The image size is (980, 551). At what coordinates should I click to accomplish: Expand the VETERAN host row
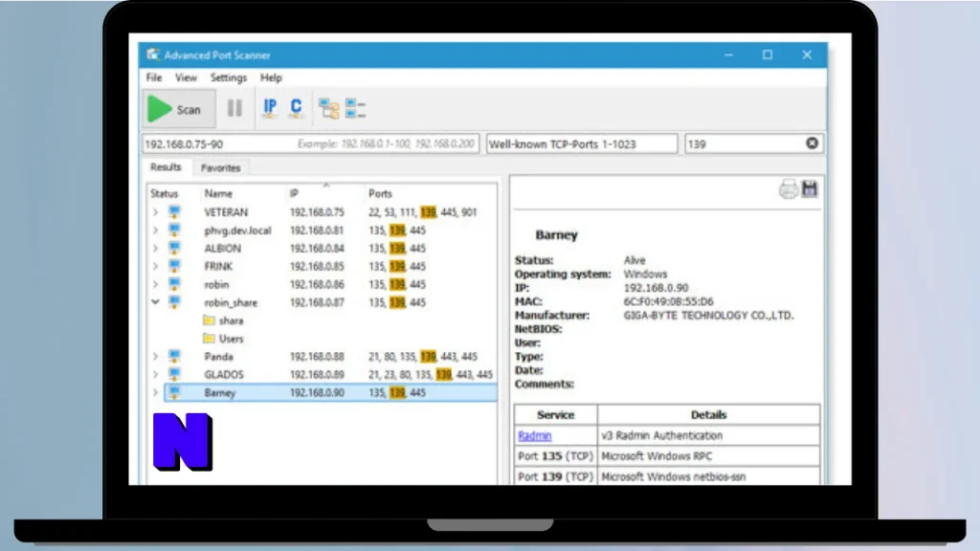pos(155,212)
